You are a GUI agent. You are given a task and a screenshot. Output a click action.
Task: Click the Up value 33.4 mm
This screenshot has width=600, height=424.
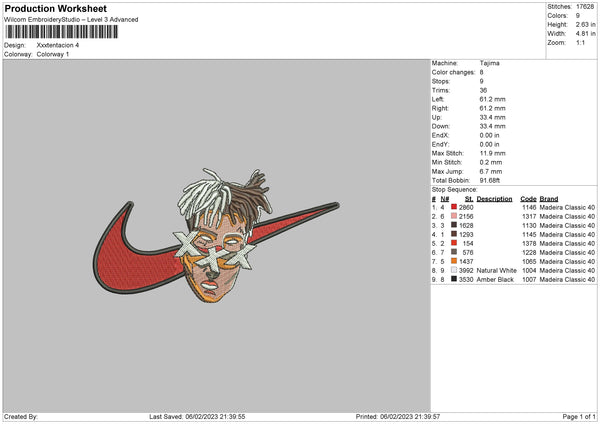pyautogui.click(x=492, y=117)
